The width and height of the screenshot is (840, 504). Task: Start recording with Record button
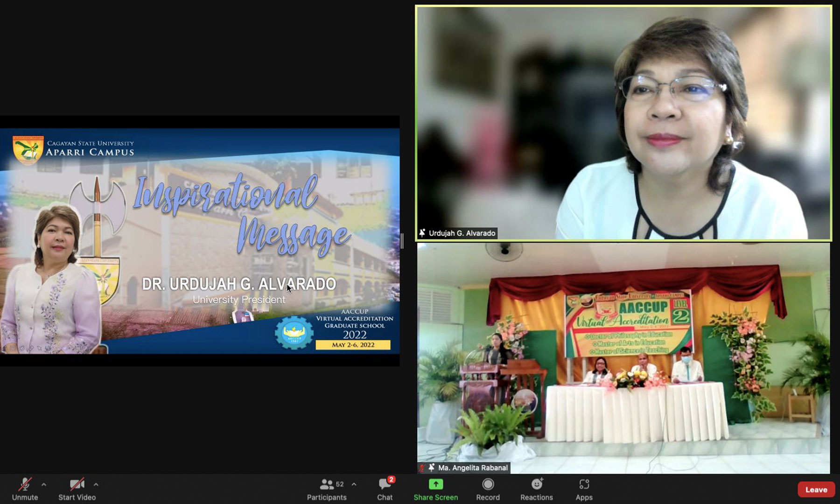coord(488,489)
